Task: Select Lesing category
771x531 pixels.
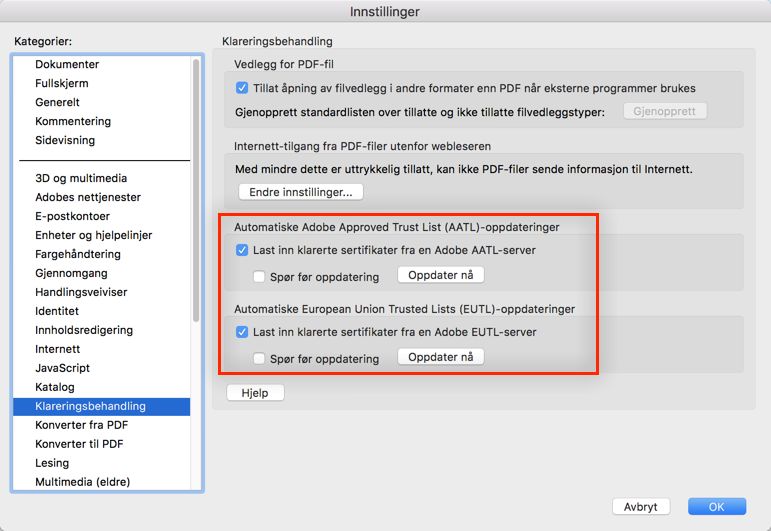Action: tap(102, 463)
